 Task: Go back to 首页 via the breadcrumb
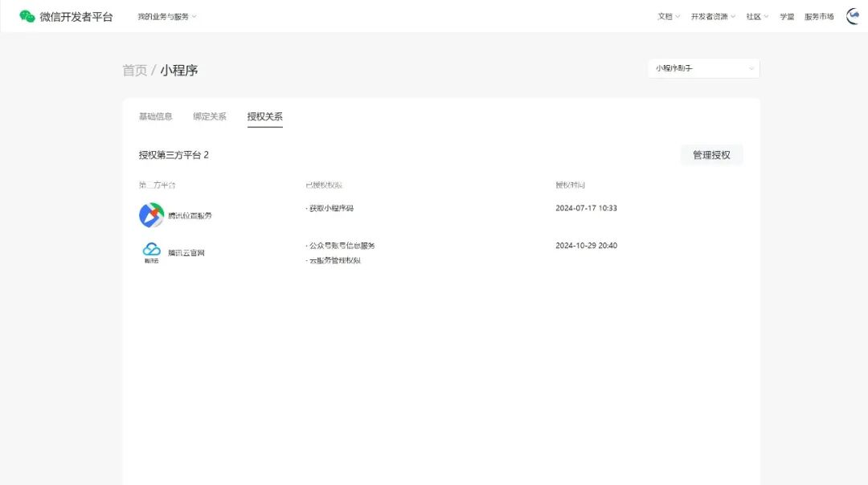click(x=134, y=70)
